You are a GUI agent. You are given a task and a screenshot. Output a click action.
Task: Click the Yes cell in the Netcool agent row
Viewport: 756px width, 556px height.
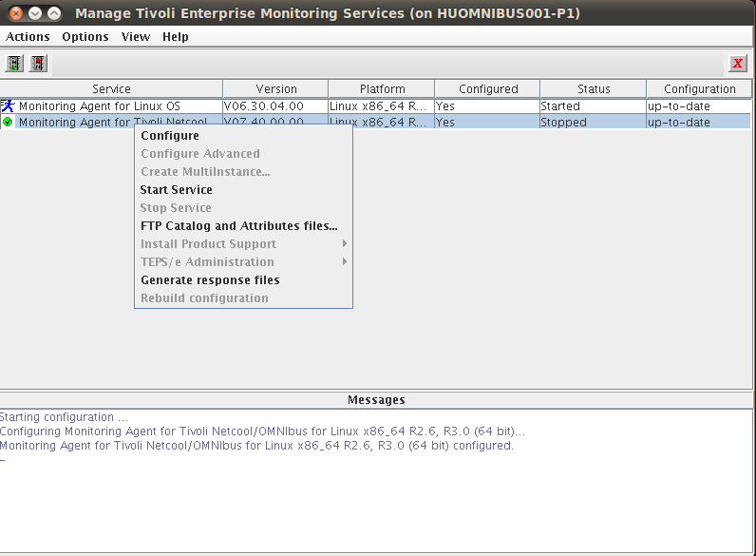click(x=487, y=122)
